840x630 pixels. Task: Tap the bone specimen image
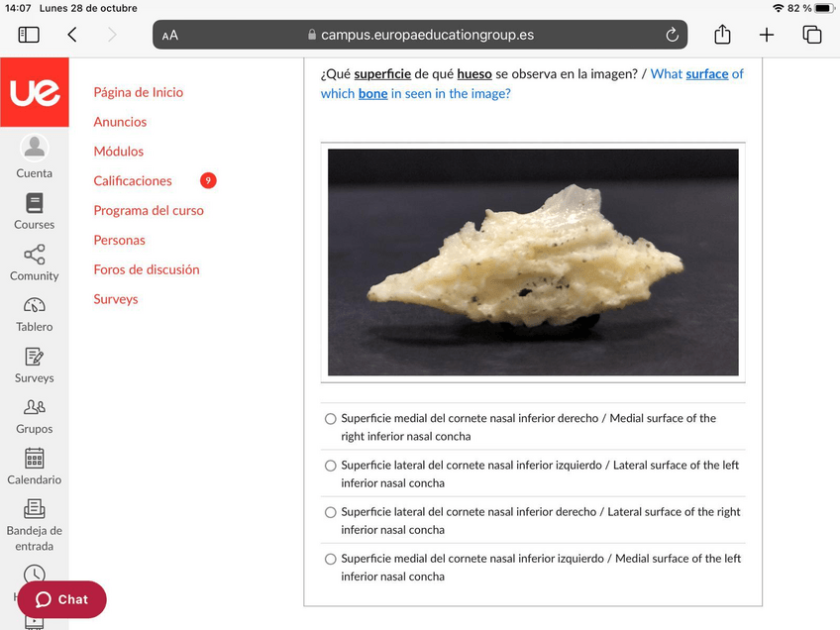point(533,262)
